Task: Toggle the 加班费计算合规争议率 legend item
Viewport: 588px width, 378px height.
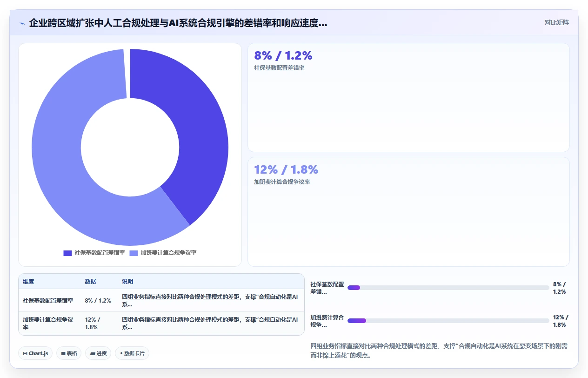Action: pos(163,253)
